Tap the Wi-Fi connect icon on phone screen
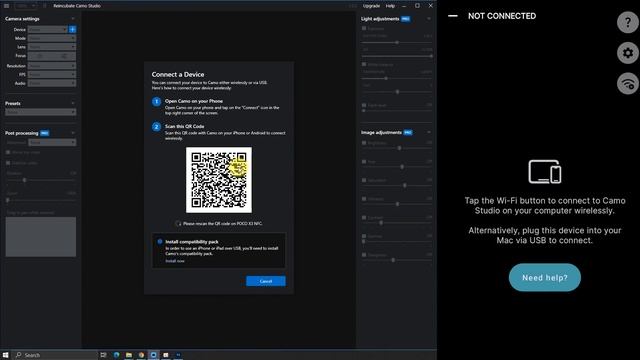 628,84
